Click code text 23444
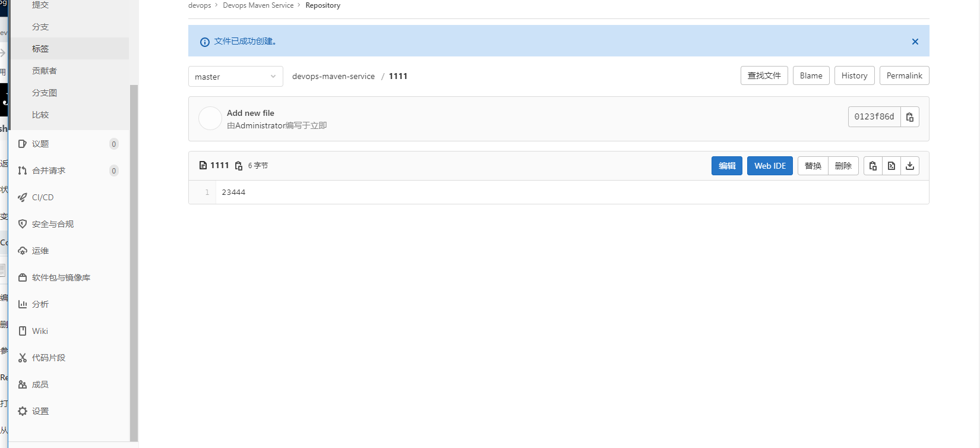This screenshot has width=980, height=448. coord(233,192)
